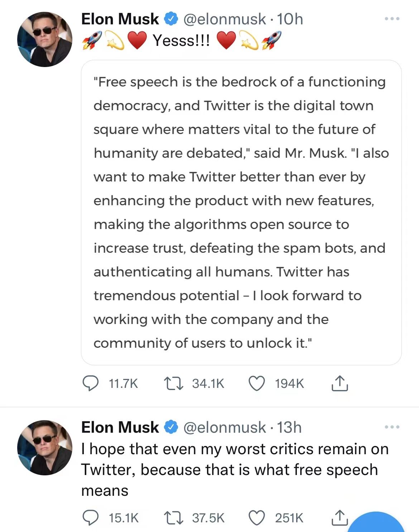Open the 'I hope that even' tweet text
This screenshot has width=419, height=532.
click(235, 470)
